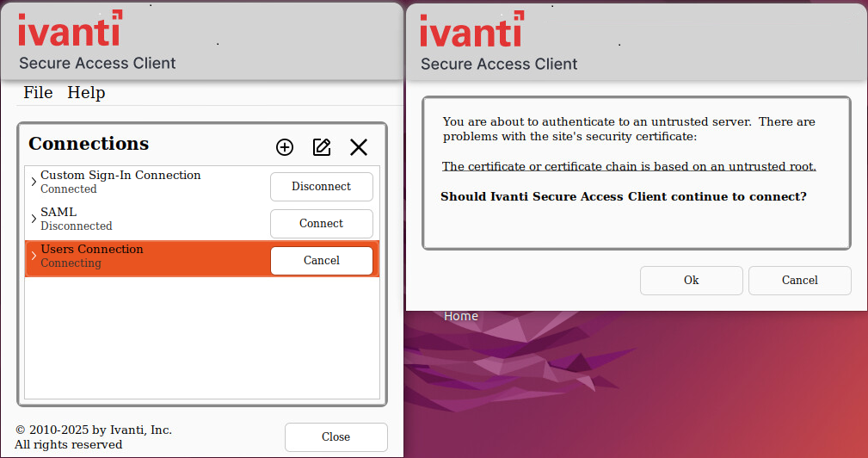Add a new connection with plus icon

[x=285, y=147]
